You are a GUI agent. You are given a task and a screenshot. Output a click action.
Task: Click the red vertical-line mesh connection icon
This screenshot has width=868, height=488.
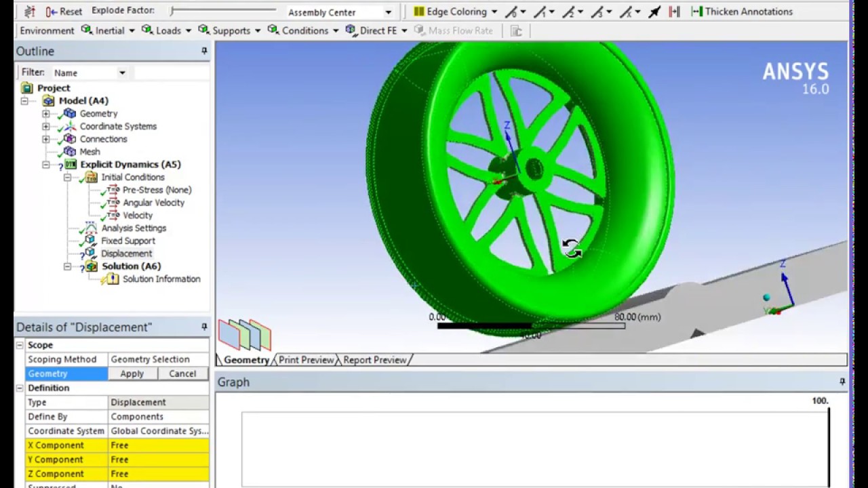(x=674, y=12)
